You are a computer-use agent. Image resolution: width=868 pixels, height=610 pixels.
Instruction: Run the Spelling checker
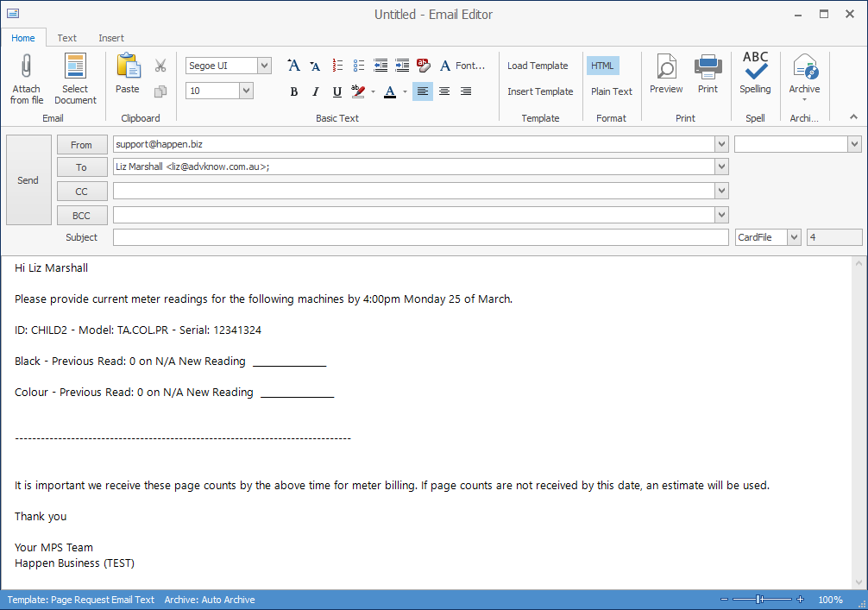pyautogui.click(x=755, y=76)
